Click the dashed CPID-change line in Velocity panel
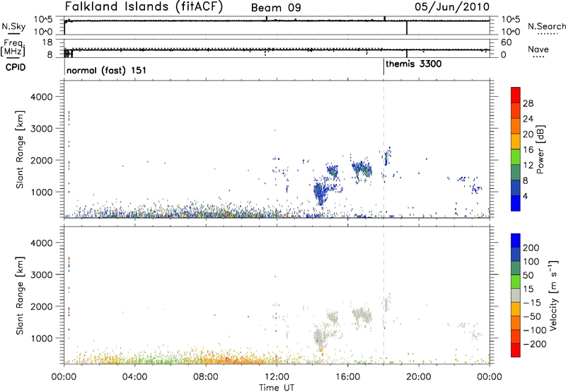Image resolution: width=566 pixels, height=392 pixels. (x=383, y=295)
